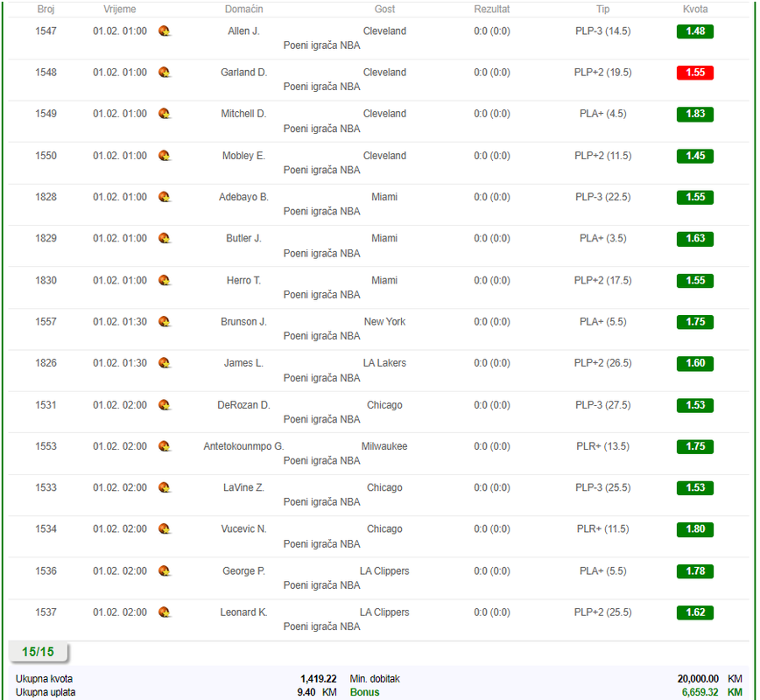Click time 01.02. 01:30 for Brunson J.
The image size is (760, 700).
click(120, 322)
